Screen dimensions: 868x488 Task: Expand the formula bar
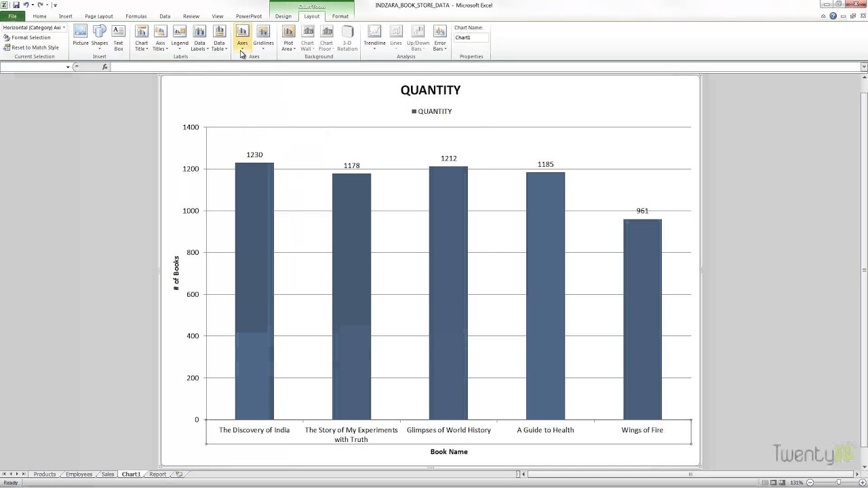[864, 66]
